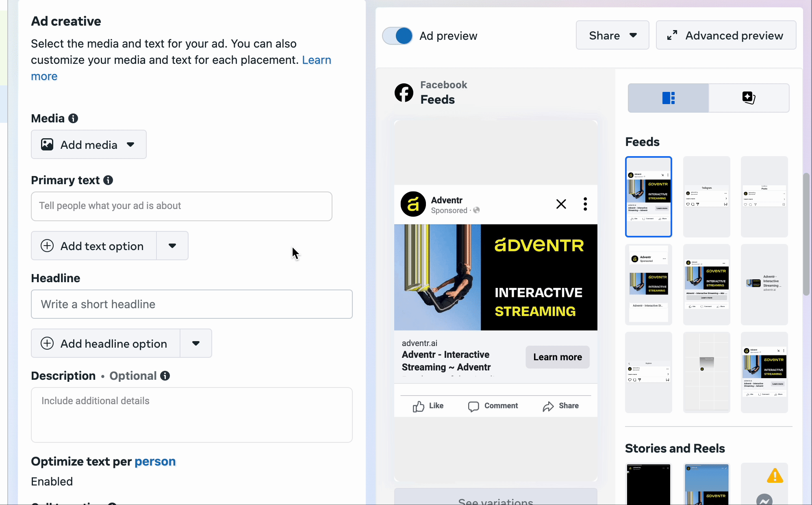Click Add text option button
This screenshot has width=812, height=505.
[94, 246]
